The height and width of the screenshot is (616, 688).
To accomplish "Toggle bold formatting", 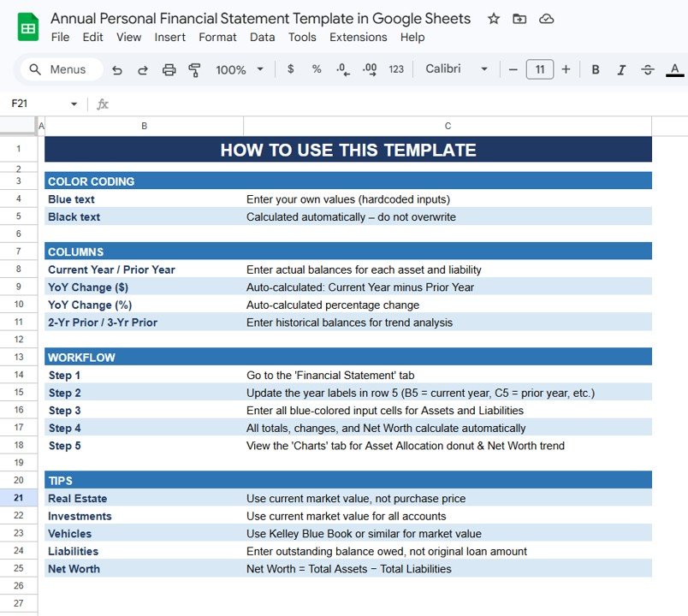I will (x=596, y=69).
